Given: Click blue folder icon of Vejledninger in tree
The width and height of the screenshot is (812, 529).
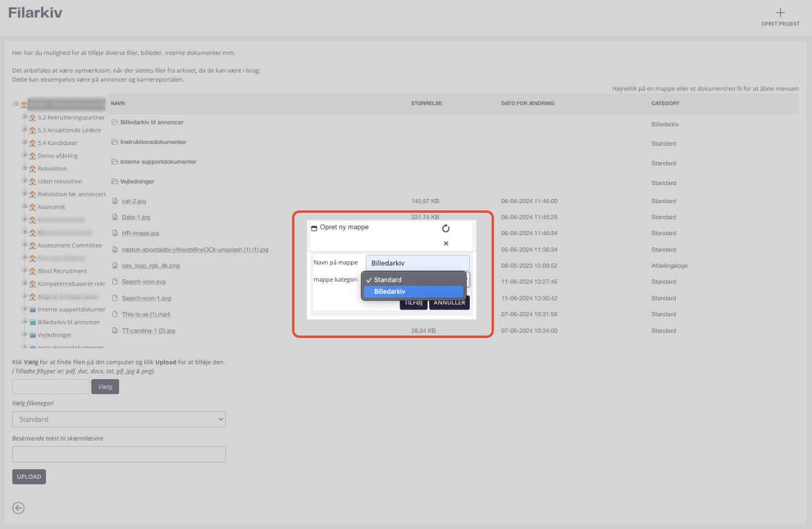Looking at the screenshot, I should coord(33,335).
